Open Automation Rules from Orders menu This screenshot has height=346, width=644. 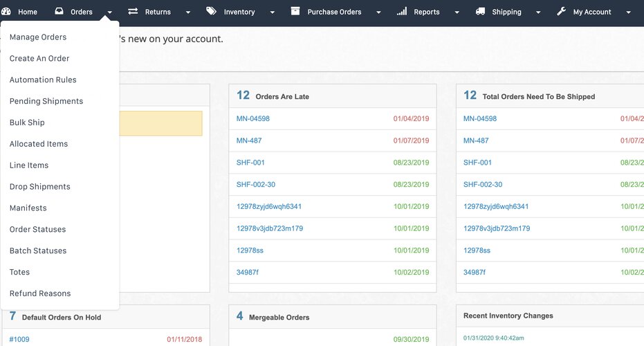(43, 80)
